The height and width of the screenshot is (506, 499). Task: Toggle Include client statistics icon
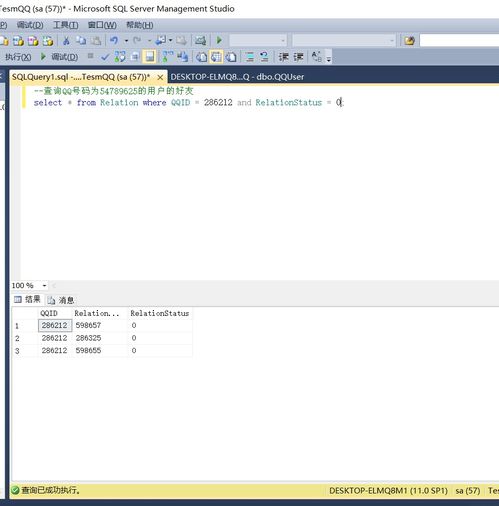(182, 57)
